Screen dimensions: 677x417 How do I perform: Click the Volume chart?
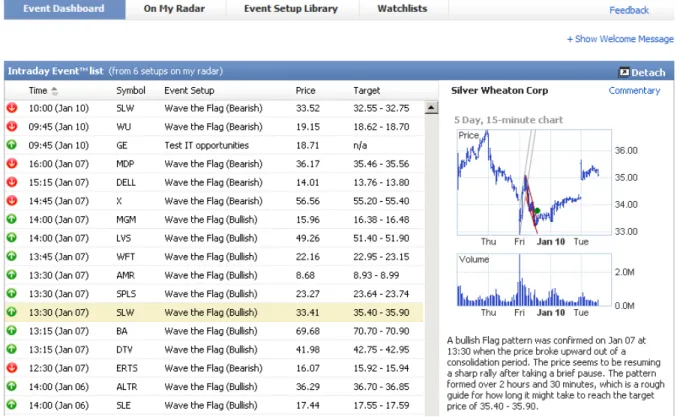534,280
